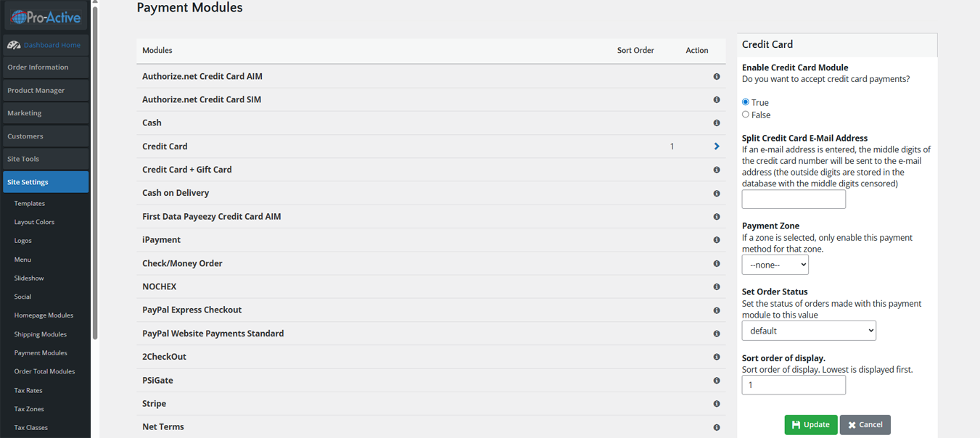Click blue arrow icon in Credit Card row
The height and width of the screenshot is (438, 980).
(717, 146)
